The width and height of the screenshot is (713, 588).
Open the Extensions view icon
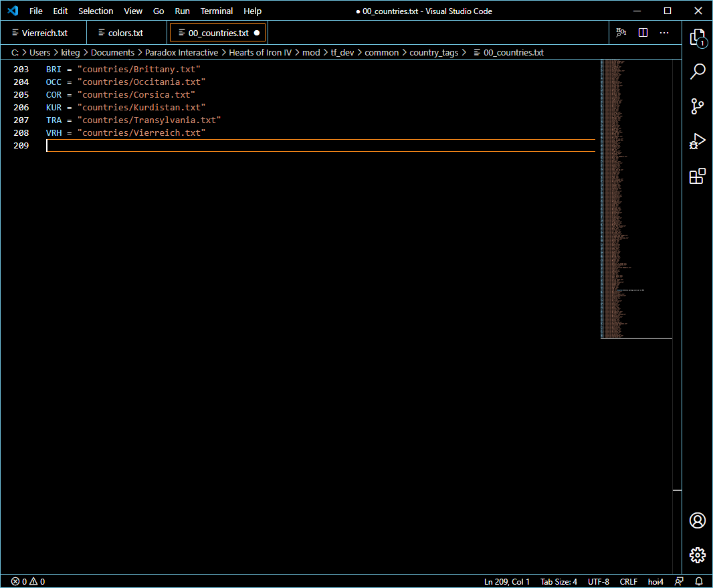point(698,175)
